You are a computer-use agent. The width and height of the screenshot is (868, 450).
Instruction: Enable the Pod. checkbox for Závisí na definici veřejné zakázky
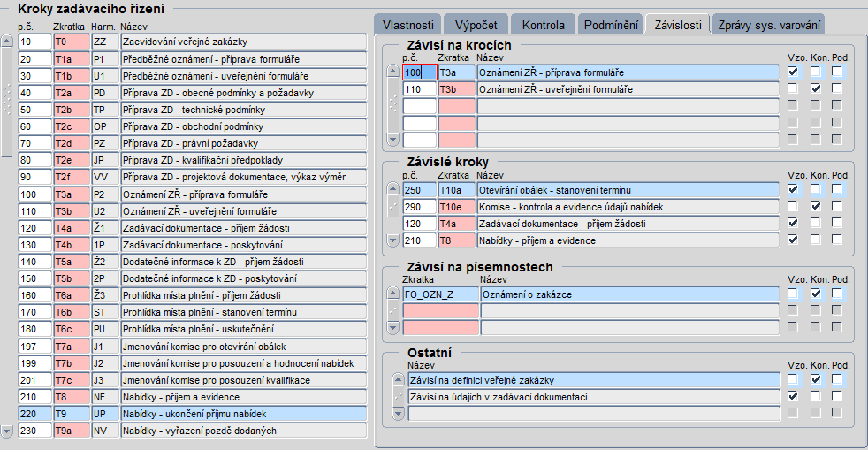[x=836, y=379]
